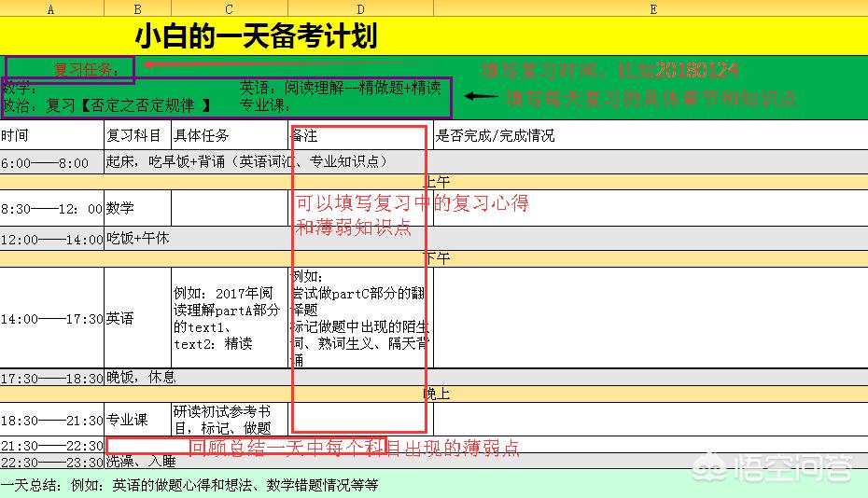Select column B header
Viewport: 868px width, 498px height.
(138, 8)
